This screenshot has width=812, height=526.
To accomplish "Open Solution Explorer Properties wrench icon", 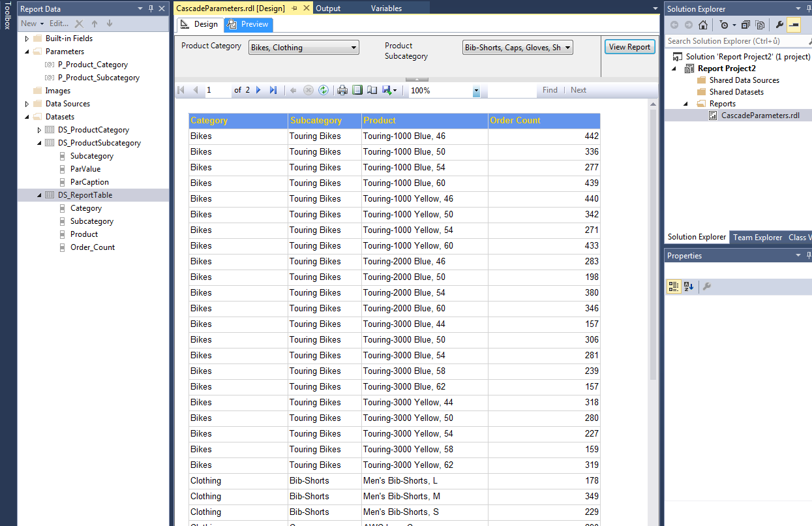I will point(779,25).
